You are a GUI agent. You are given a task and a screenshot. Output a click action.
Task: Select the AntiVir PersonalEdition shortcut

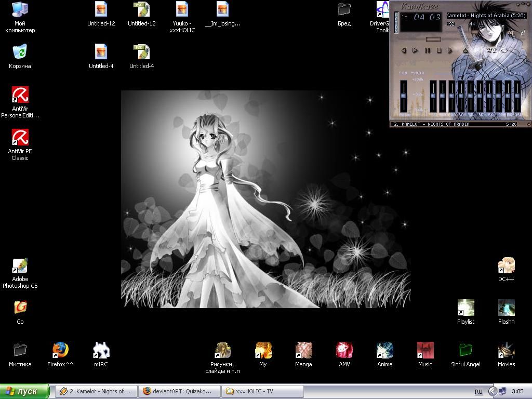(x=20, y=102)
